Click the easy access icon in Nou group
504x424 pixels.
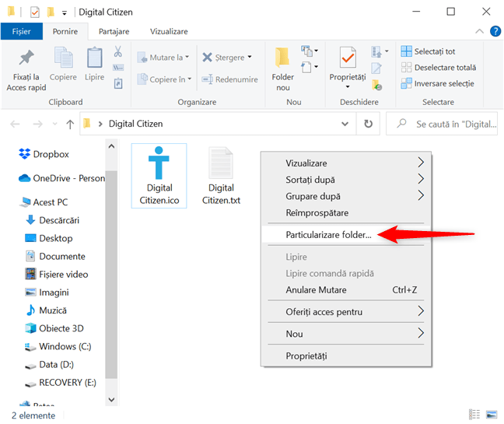coord(306,67)
